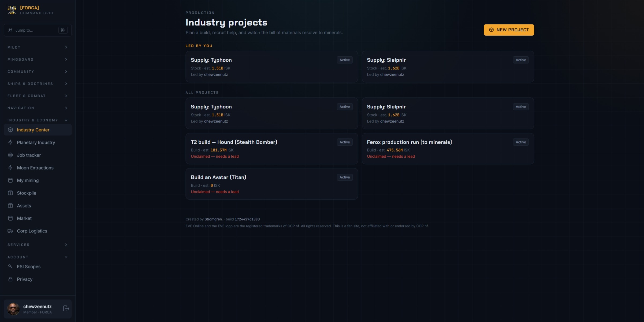Expand the Pingboard section
The image size is (644, 322).
[38, 59]
